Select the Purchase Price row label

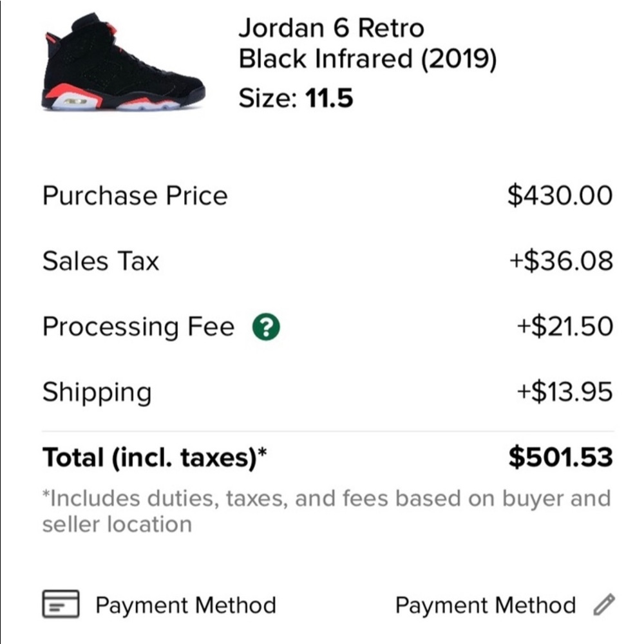[x=135, y=195]
